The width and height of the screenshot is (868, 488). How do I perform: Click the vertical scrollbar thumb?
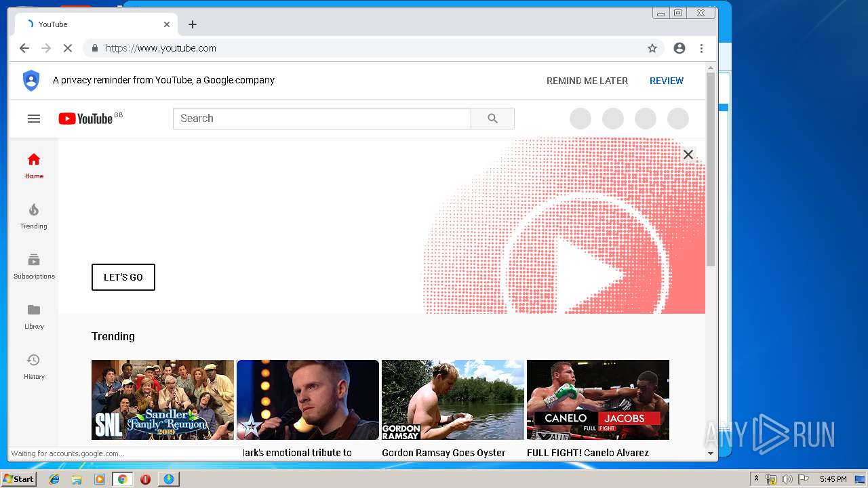[x=711, y=169]
